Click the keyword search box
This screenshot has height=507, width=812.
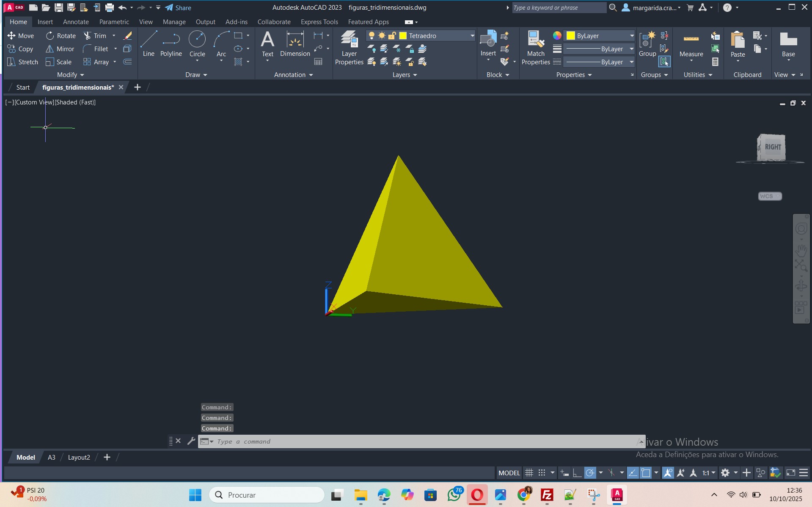(x=559, y=8)
